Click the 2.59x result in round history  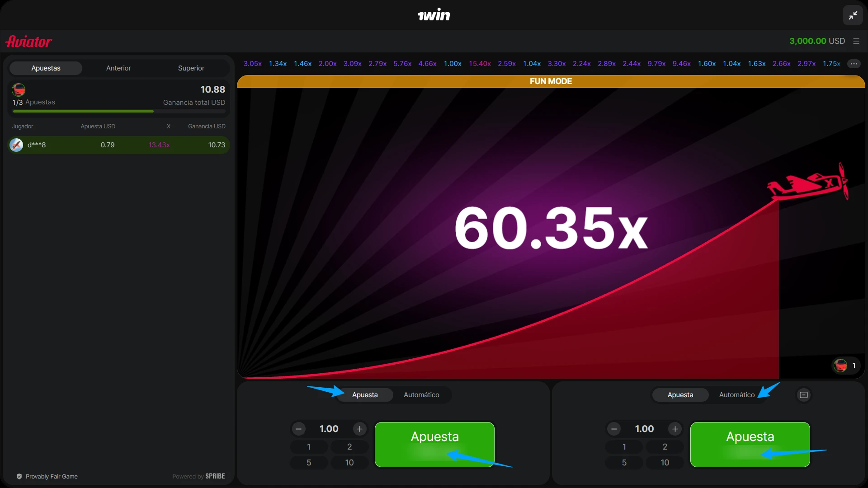[507, 64]
